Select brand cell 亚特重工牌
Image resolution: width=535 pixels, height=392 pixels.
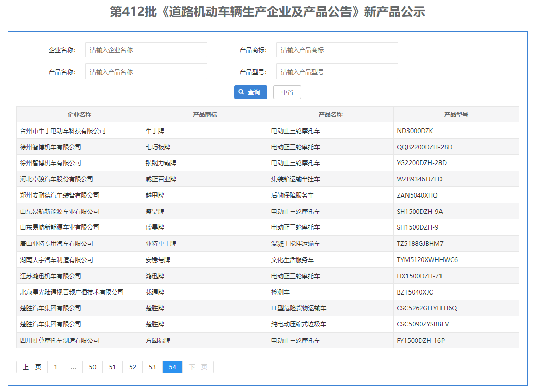(205, 244)
